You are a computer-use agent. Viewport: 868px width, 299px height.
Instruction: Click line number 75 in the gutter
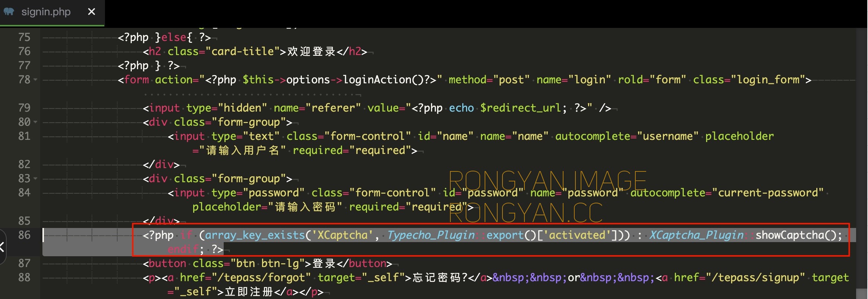pos(24,37)
